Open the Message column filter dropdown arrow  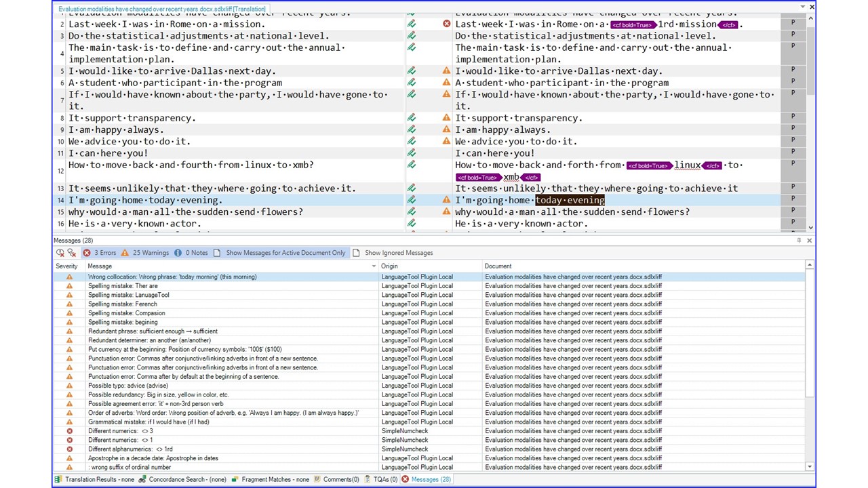[x=374, y=266]
